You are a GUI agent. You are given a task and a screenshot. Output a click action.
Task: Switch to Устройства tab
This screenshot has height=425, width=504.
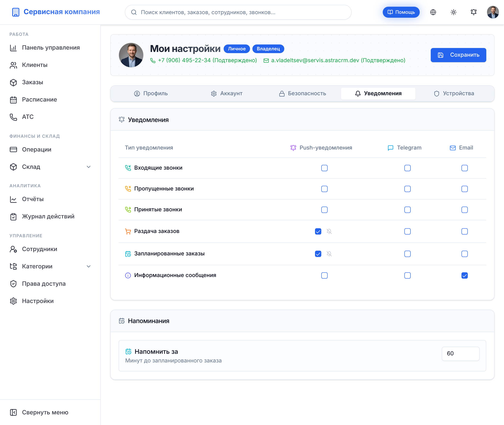(x=454, y=93)
